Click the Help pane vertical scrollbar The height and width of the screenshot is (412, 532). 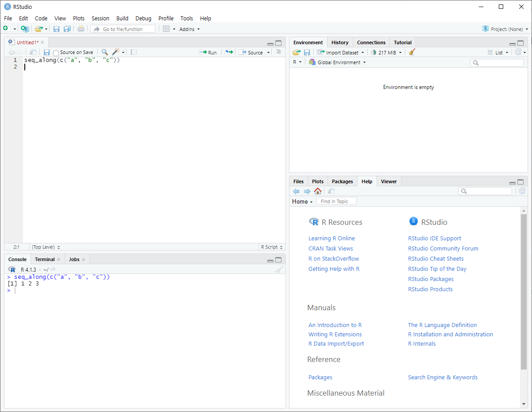tap(524, 292)
